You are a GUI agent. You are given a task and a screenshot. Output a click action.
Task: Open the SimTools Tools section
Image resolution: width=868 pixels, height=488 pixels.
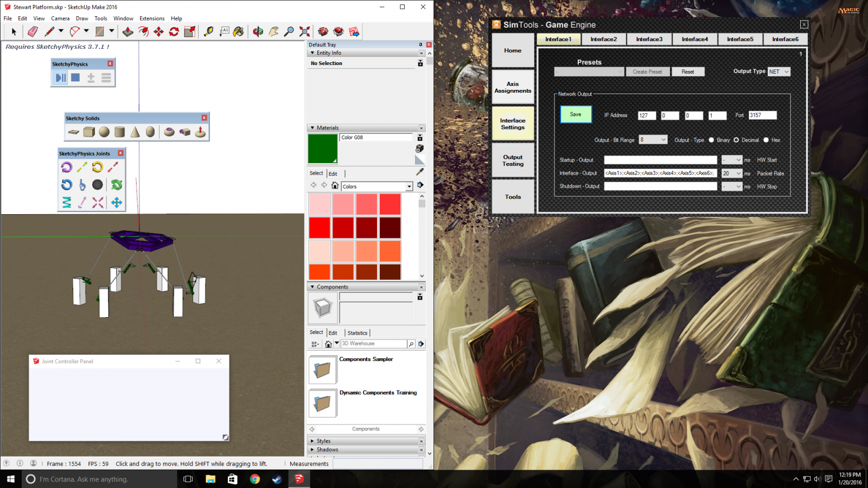(513, 197)
